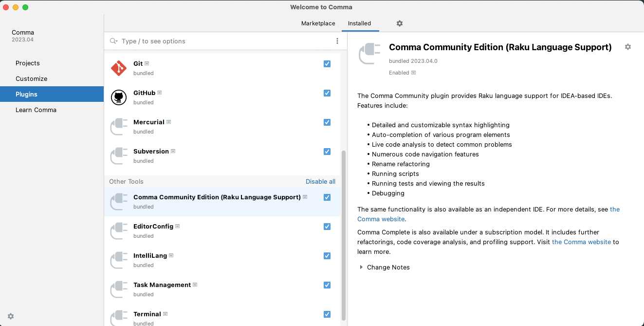Turn off the IntelliLang plugin checkbox
644x326 pixels.
click(327, 256)
